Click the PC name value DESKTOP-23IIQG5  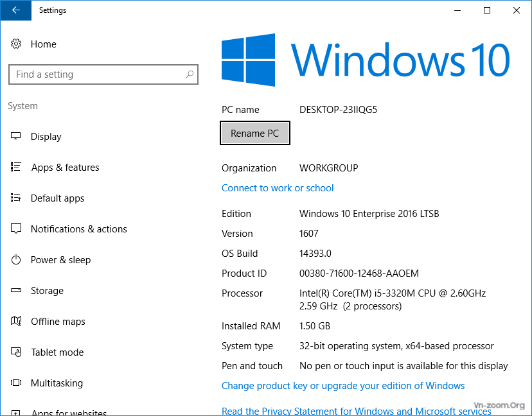[x=338, y=110]
